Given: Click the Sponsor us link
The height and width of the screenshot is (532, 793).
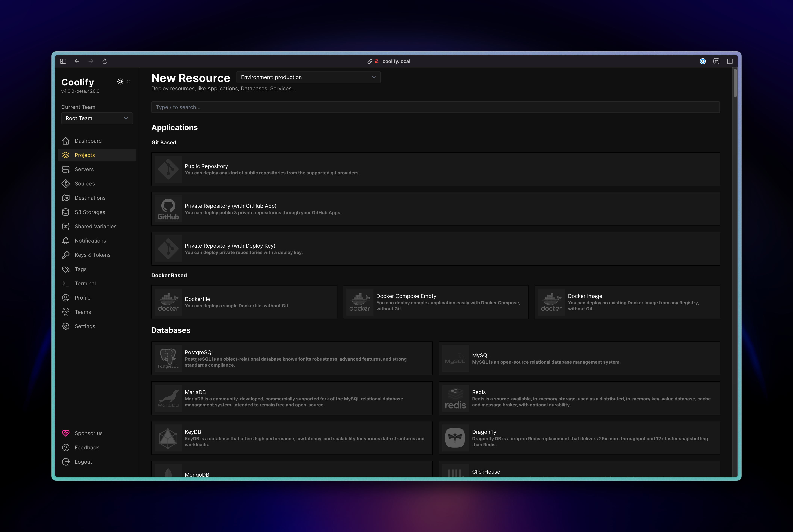Looking at the screenshot, I should click(88, 433).
